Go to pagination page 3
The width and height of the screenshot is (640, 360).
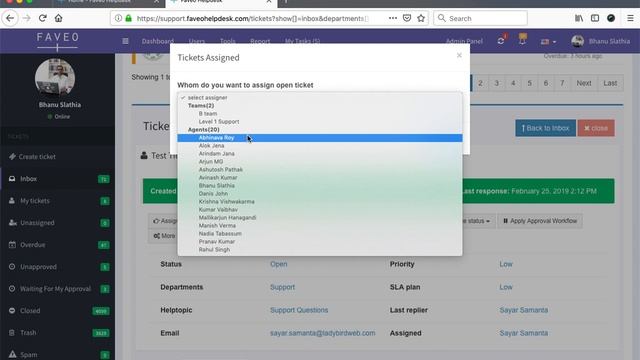click(497, 83)
